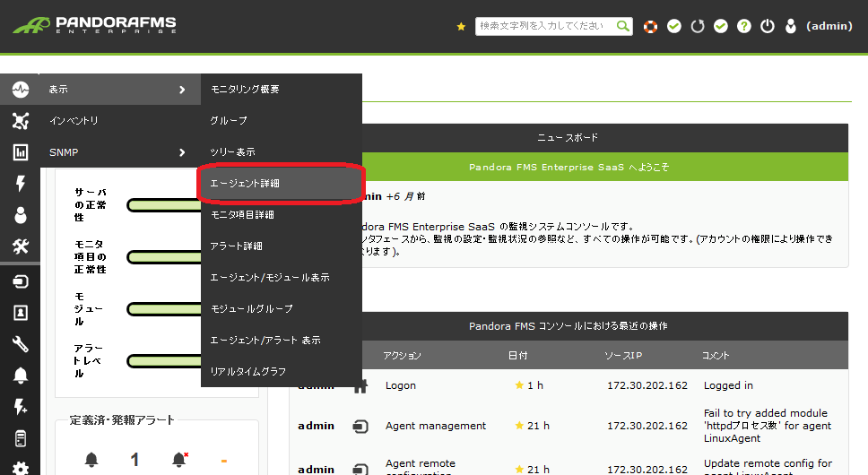This screenshot has height=475, width=868.
Task: Click the 定義済・発報アラート section title
Action: point(122,420)
